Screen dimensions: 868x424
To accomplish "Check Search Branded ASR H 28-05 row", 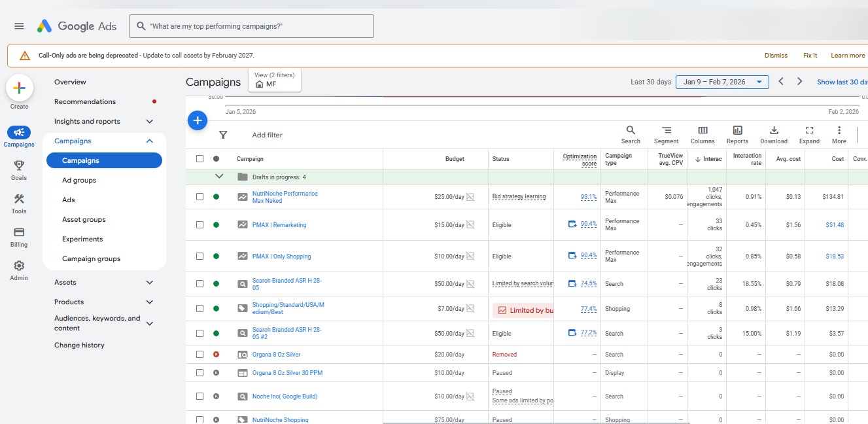I will tap(200, 284).
